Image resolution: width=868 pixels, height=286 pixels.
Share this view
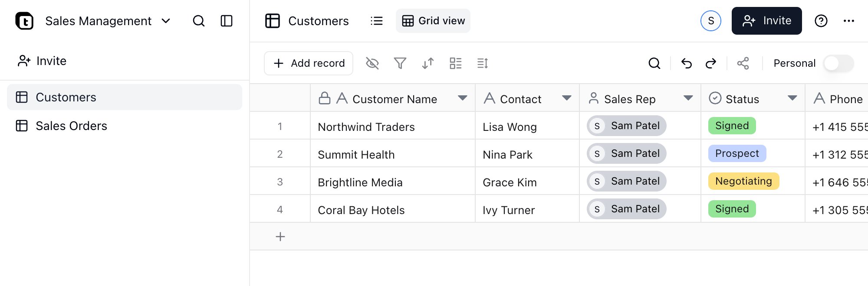(x=743, y=63)
